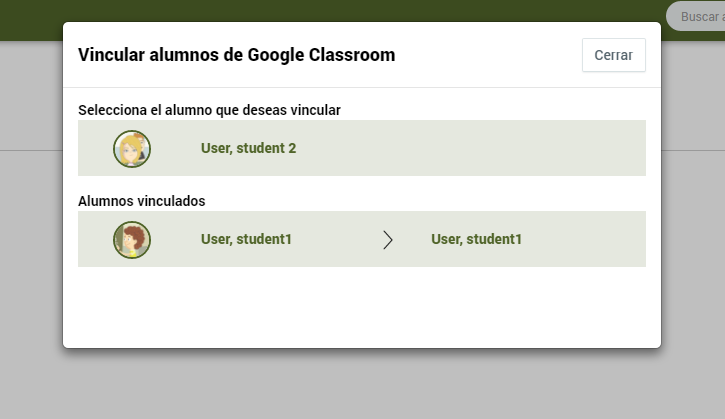This screenshot has width=725, height=419.
Task: Click the "Alumnos vinculados" section heading
Action: pos(141,201)
